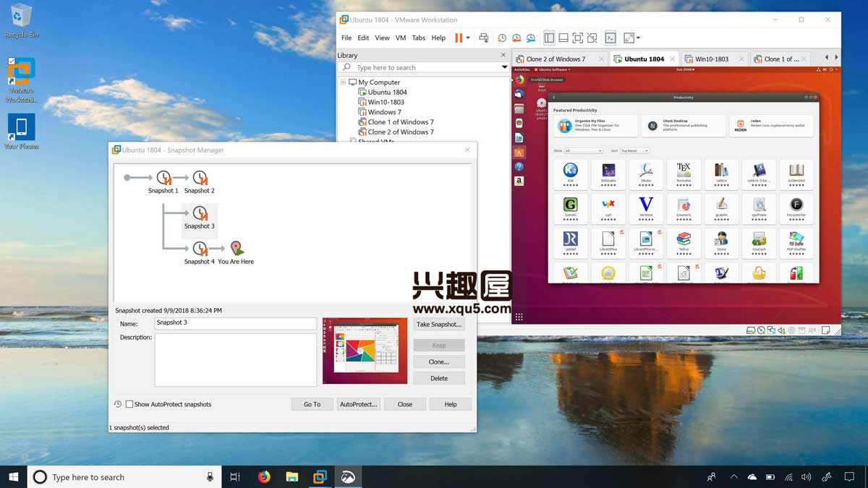Toggle the Show Library sidebar toolbar icon
Image resolution: width=868 pixels, height=488 pixels.
[549, 38]
